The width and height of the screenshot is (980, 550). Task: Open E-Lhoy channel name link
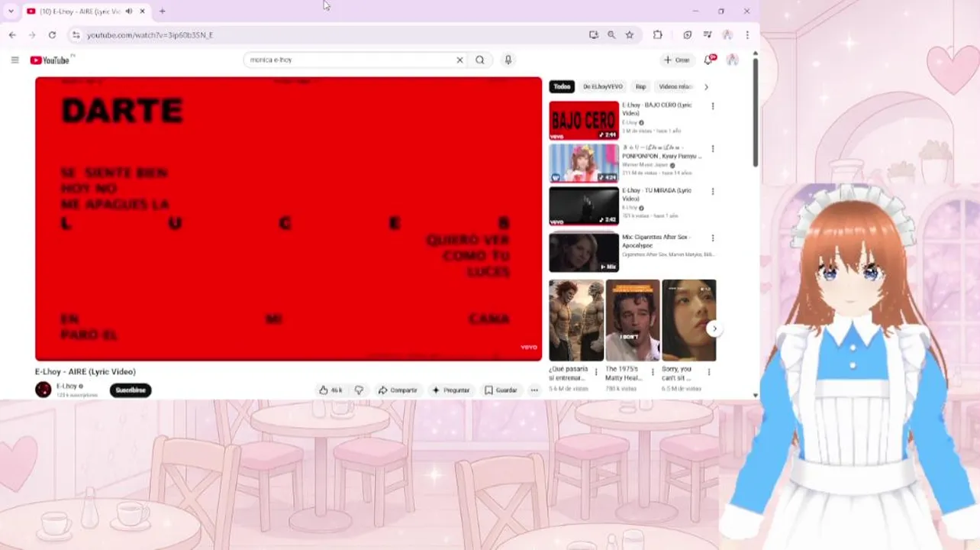tap(66, 386)
